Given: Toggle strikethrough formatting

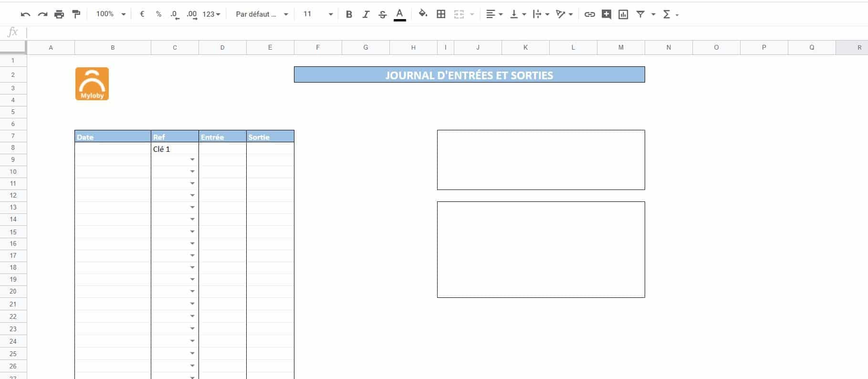Looking at the screenshot, I should pyautogui.click(x=382, y=14).
